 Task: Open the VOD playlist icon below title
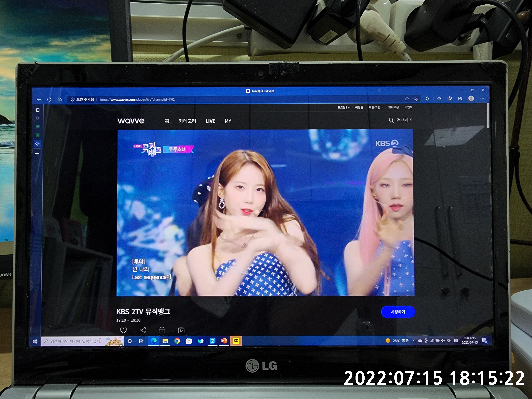[x=181, y=330]
